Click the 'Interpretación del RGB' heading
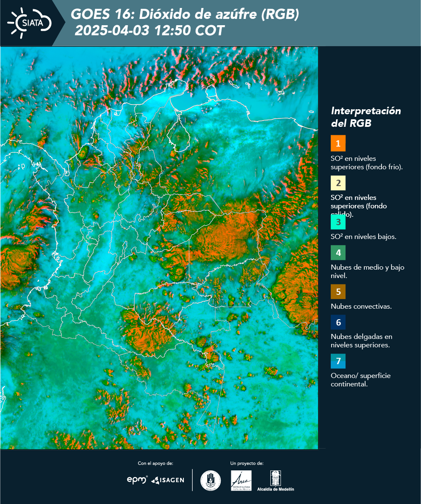The image size is (421, 504). coord(366,117)
